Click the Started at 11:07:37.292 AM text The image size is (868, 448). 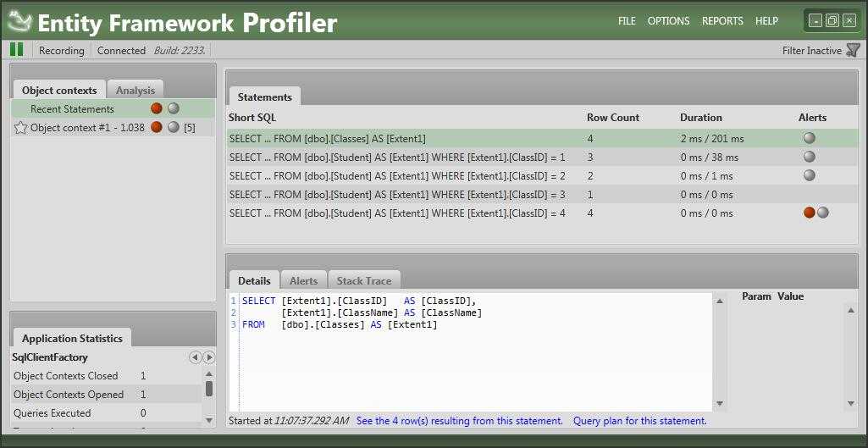289,421
